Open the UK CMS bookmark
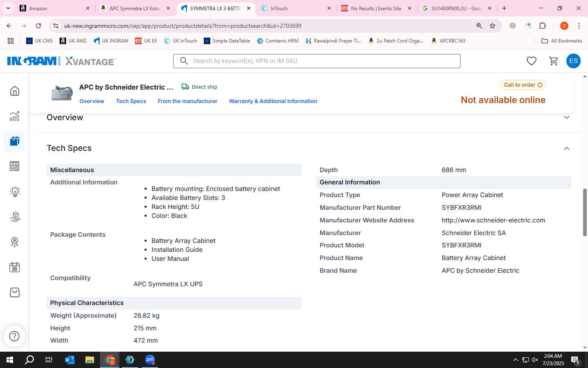588x368 pixels. coord(40,41)
